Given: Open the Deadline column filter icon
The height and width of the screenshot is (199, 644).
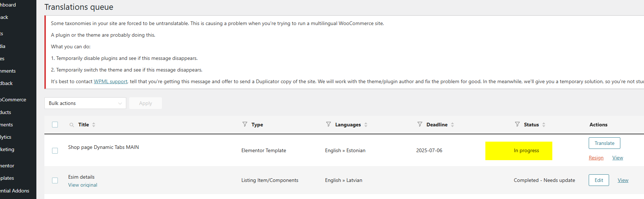Looking at the screenshot, I should tap(420, 124).
